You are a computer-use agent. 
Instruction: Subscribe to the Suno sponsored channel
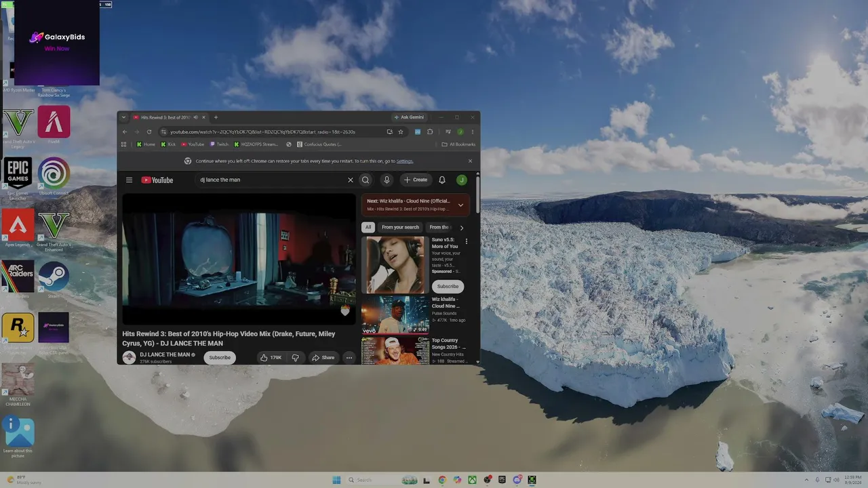(448, 286)
